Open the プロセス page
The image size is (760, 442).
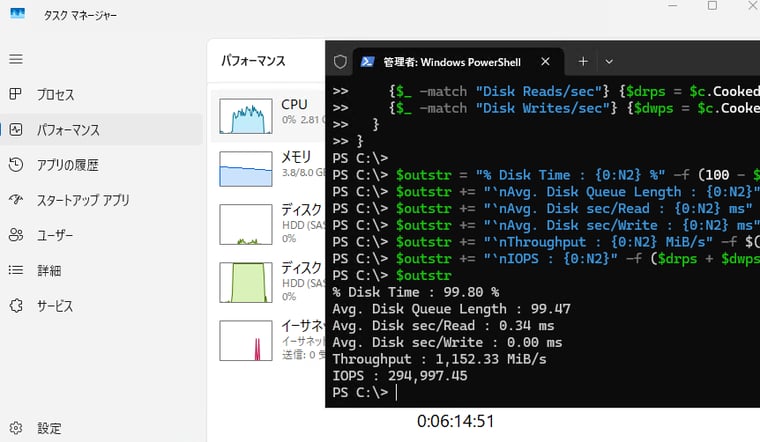click(x=101, y=95)
